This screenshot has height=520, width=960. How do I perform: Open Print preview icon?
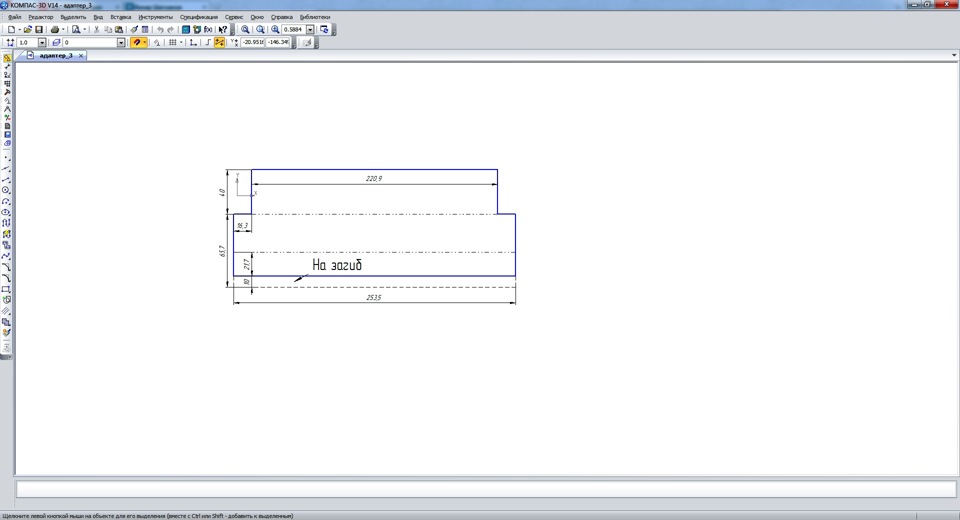(76, 29)
